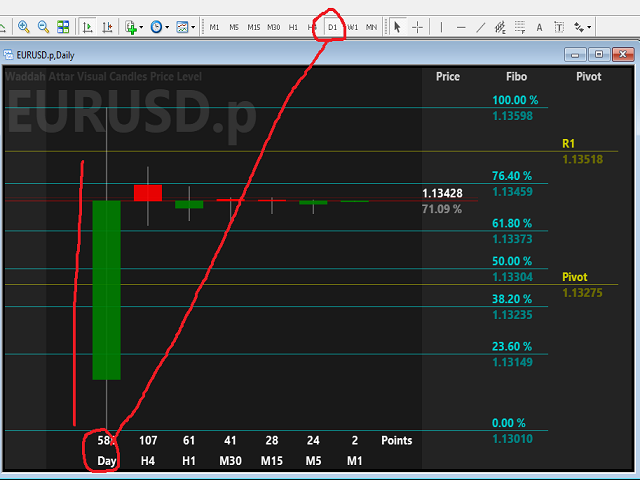Click the 76.40 % Fibo label
640x480 pixels.
(x=512, y=176)
